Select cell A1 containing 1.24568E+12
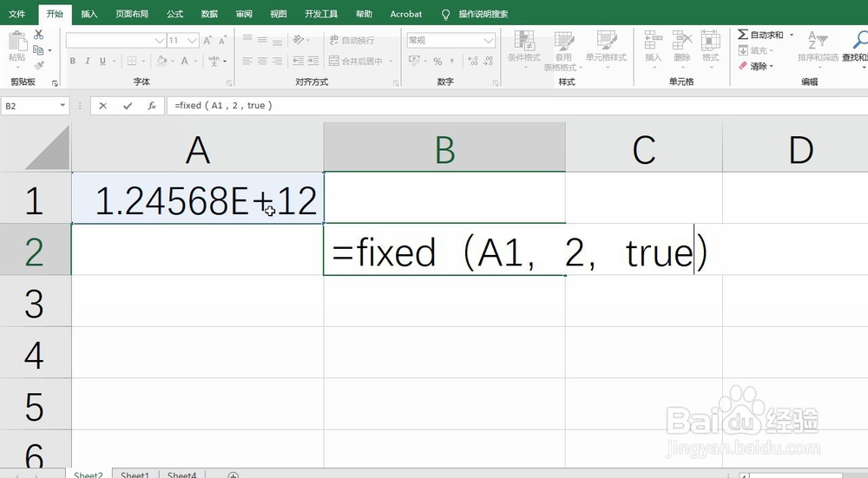The image size is (868, 478). click(198, 199)
